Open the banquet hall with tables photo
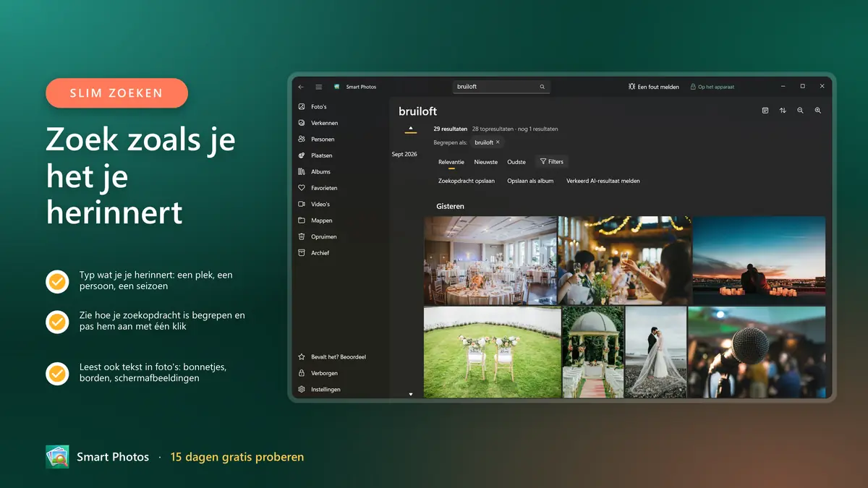Viewport: 868px width, 488px height. (490, 260)
